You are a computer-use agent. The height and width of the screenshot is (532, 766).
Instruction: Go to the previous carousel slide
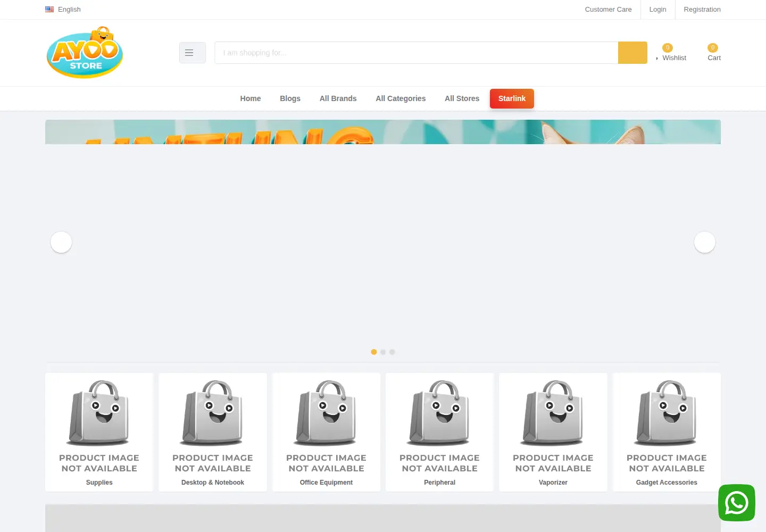pos(61,242)
